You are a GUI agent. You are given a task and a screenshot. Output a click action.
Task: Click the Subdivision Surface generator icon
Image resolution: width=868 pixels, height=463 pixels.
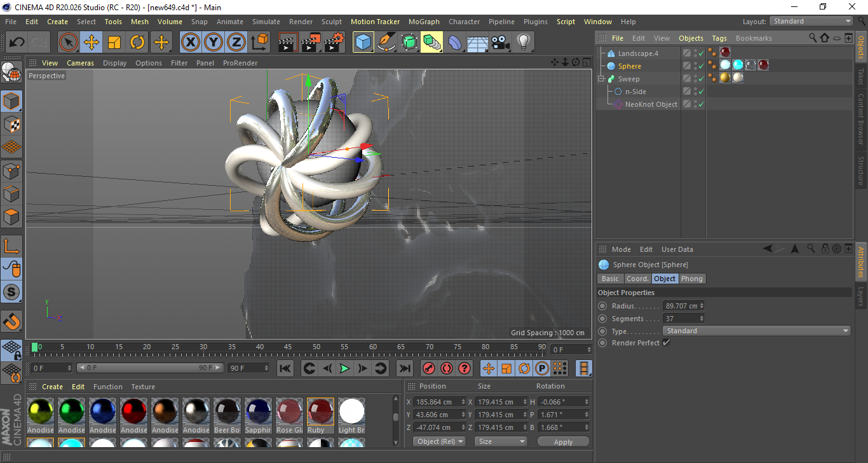409,43
